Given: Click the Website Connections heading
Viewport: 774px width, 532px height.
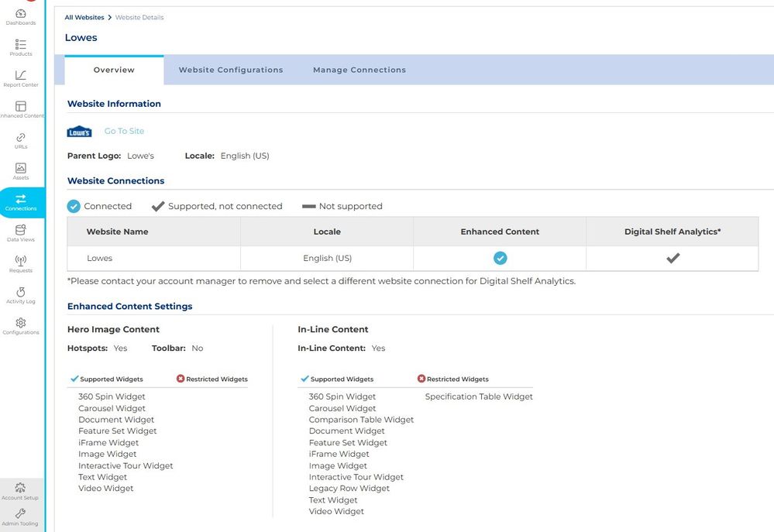Looking at the screenshot, I should [x=116, y=180].
